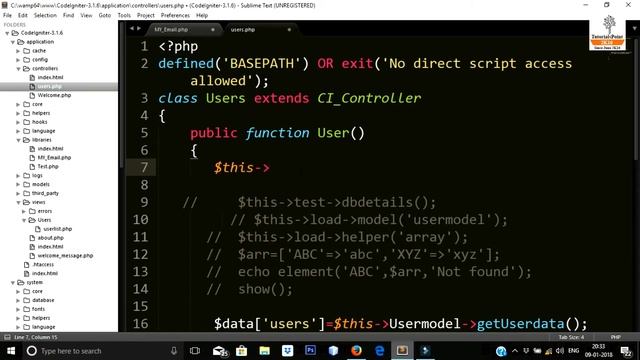Screen dimensions: 640x360
Task: Click the MY_Email.php file icon in sidebar
Action: click(32, 158)
